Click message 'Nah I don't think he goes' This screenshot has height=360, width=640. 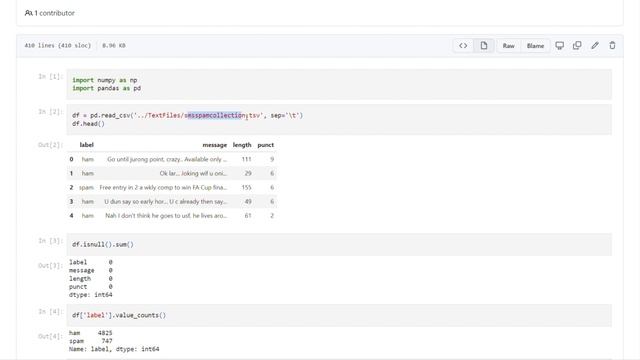[166, 216]
